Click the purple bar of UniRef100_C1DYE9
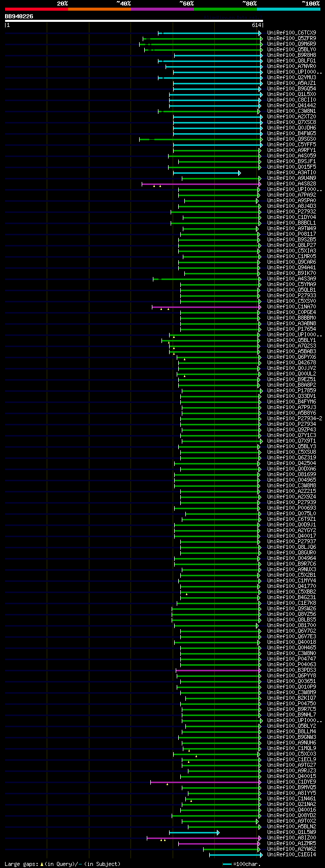 pos(206,782)
